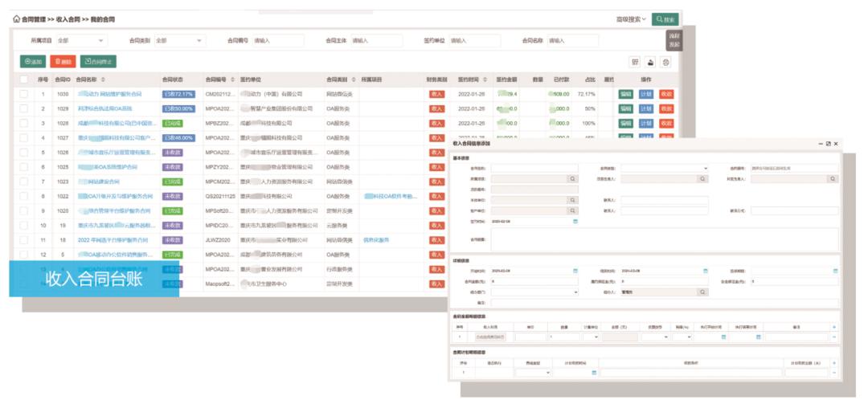Viewport: 868px width, 408px height.
Task: Open the 合同类别 filter dropdown
Action: click(x=200, y=40)
